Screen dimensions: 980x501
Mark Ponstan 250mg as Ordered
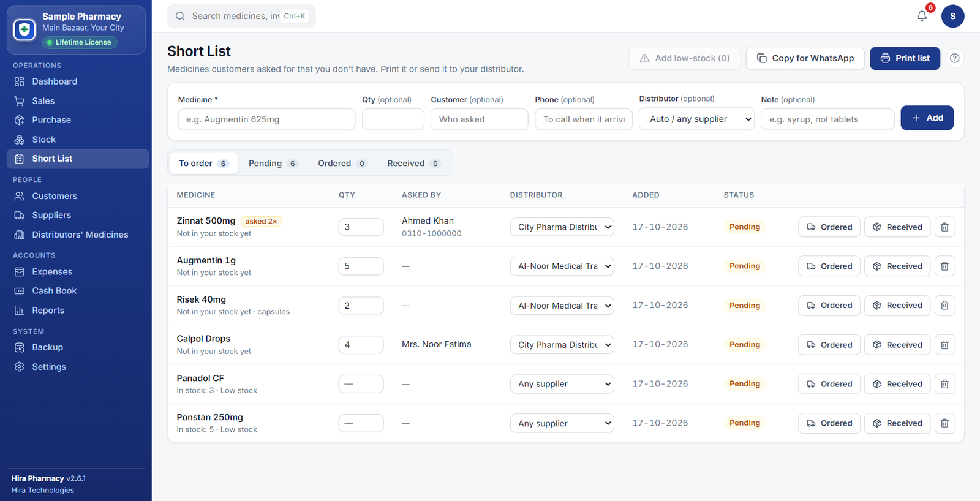point(829,423)
